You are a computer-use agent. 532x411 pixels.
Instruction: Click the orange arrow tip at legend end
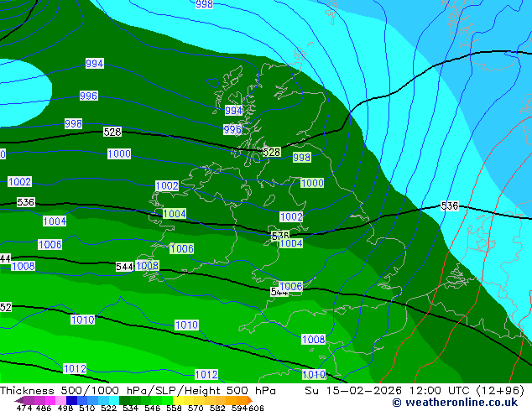pyautogui.click(x=250, y=400)
